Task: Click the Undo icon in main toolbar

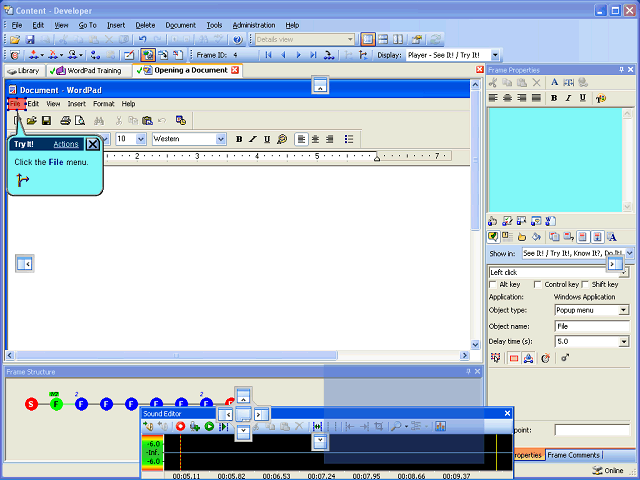Action: pos(142,40)
